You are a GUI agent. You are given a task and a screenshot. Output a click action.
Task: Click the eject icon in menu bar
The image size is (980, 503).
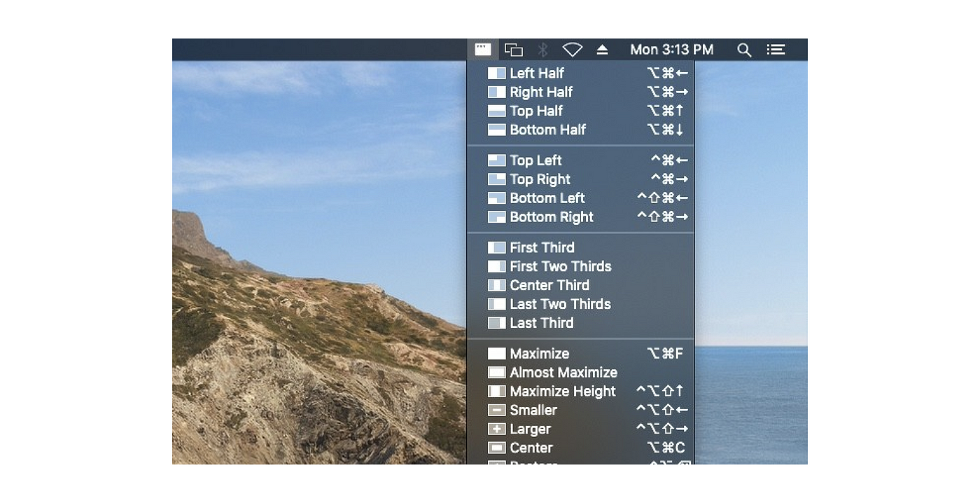602,50
